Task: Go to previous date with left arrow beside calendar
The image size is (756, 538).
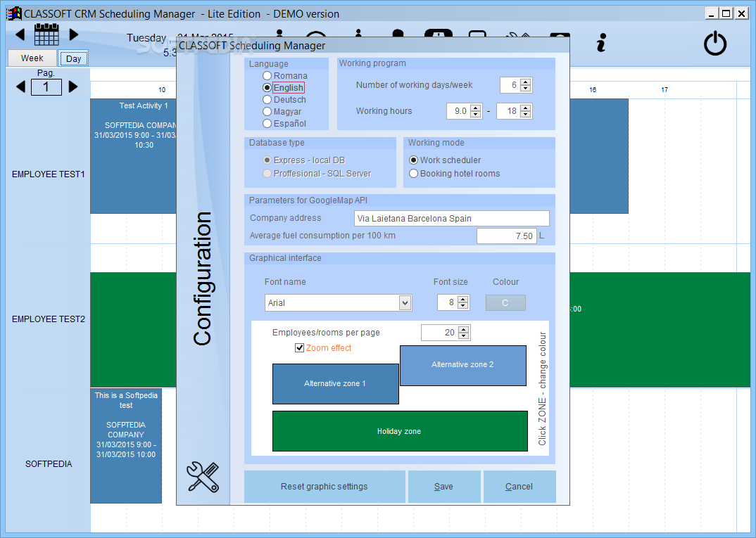Action: pyautogui.click(x=20, y=34)
